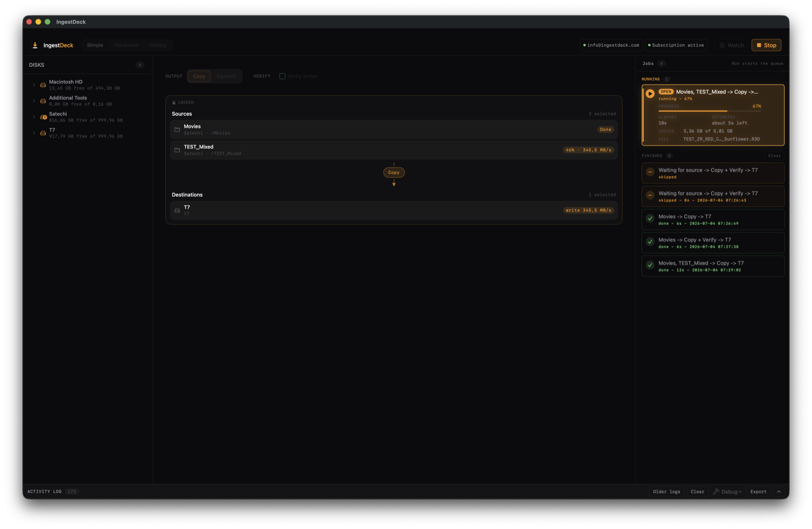This screenshot has width=812, height=529.
Task: Click Older logs in the activity bar
Action: coord(666,491)
